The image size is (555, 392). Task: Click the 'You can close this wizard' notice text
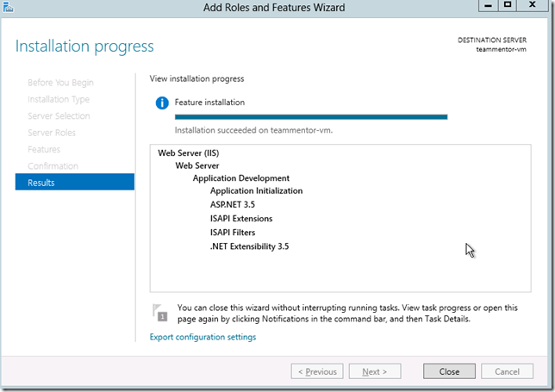(347, 313)
